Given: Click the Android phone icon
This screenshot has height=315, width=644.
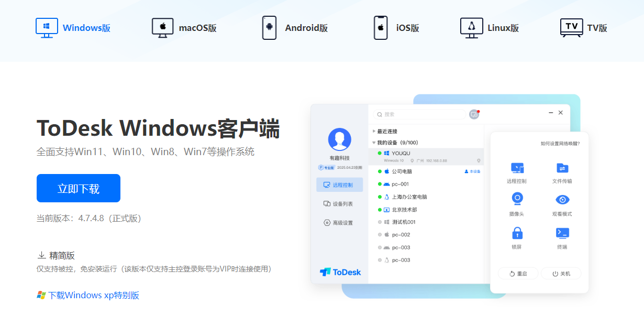Looking at the screenshot, I should [269, 28].
